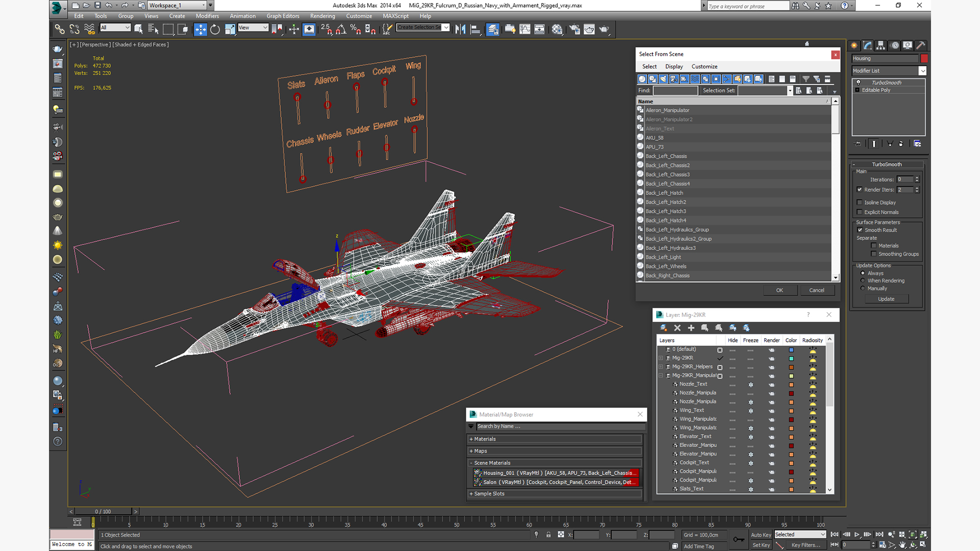Toggle Display Geometry filter in Select From Scene

pos(642,79)
